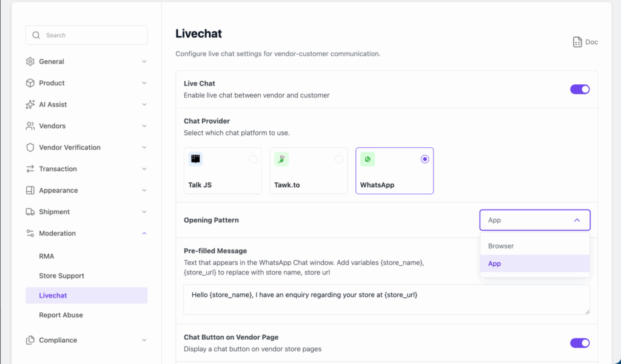Click the Transaction arrows icon
Screen dimensions: 621x364
[x=30, y=169]
